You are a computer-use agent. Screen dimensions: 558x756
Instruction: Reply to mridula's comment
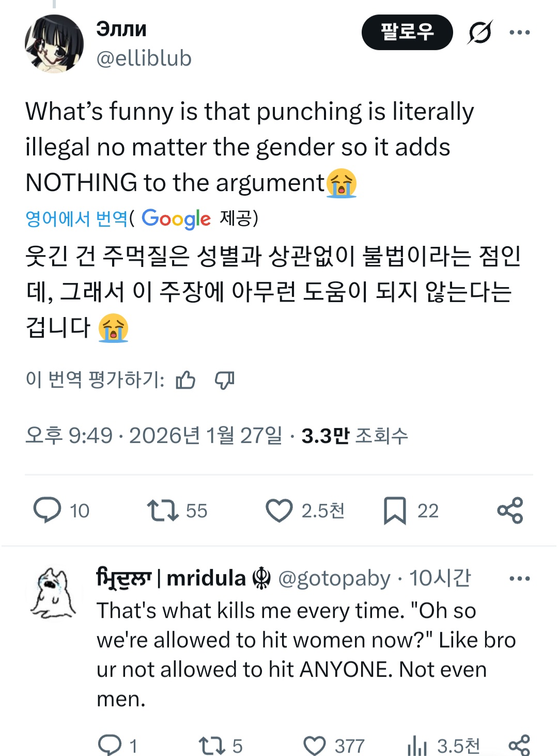tap(110, 745)
